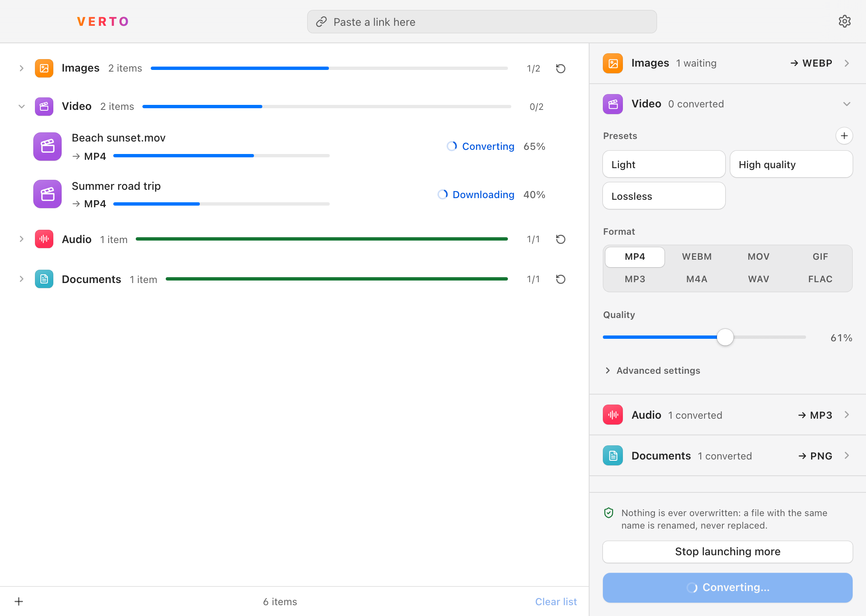Click the 6 items count in footer
Screen dimensions: 866x616
click(280, 602)
